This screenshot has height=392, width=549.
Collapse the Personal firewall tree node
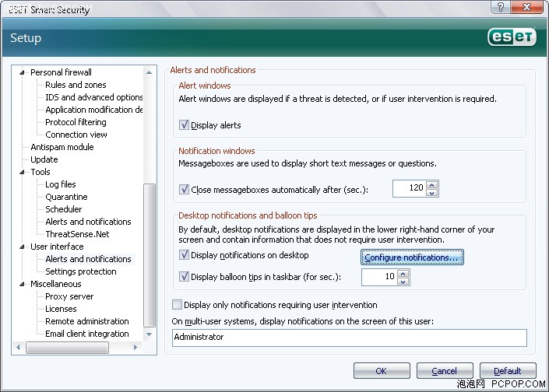coord(22,72)
